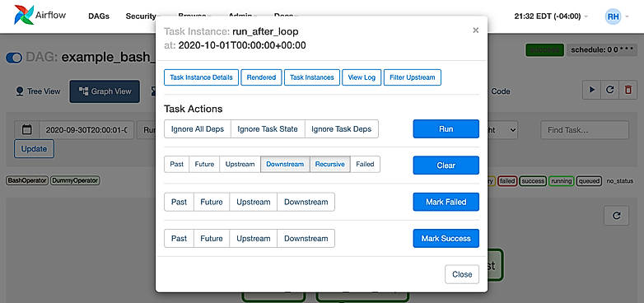
Task: Open the DAGs menu item
Action: pos(99,16)
